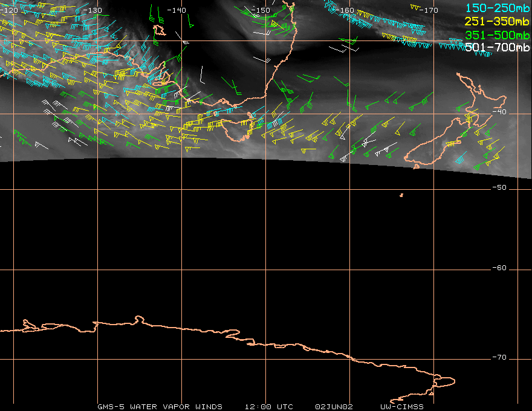Click the 251-350mb yellow legend label
Viewport: 532px width, 411px height.
pyautogui.click(x=497, y=21)
